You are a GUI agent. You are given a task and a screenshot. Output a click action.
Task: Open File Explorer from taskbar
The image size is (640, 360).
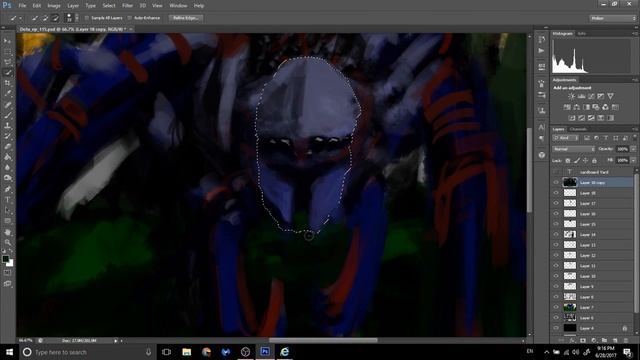point(187,352)
